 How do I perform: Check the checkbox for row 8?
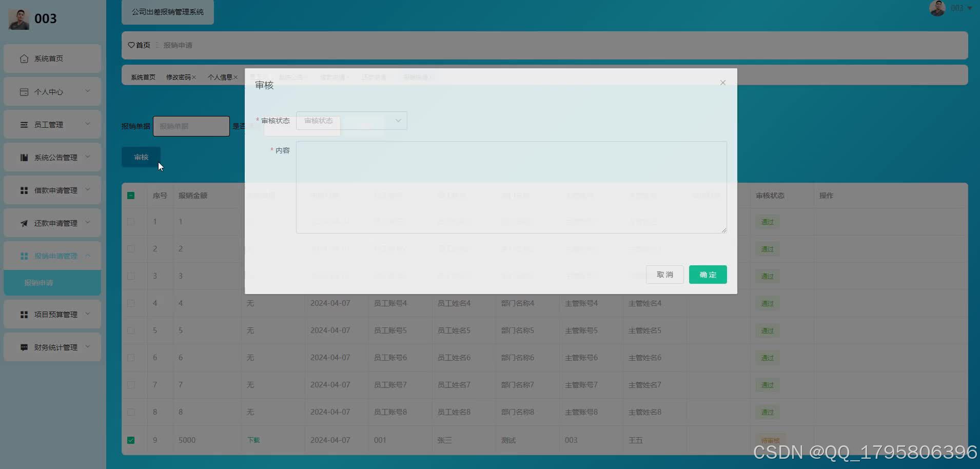point(131,412)
